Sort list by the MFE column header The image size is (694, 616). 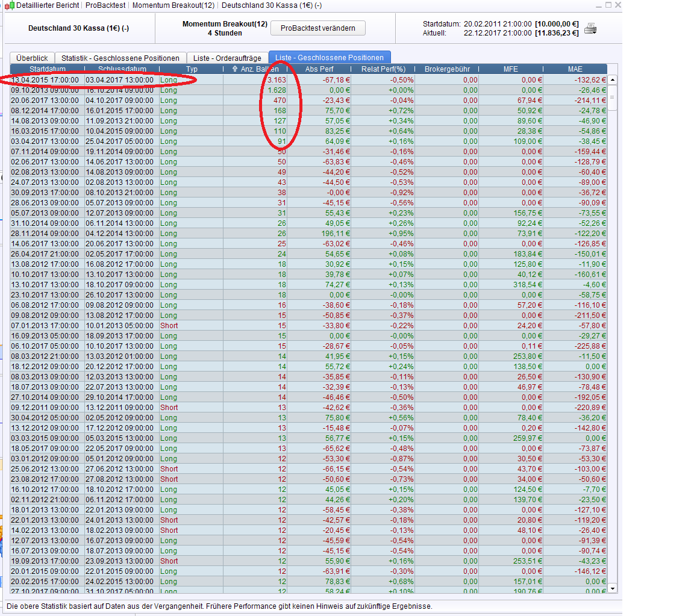(510, 69)
